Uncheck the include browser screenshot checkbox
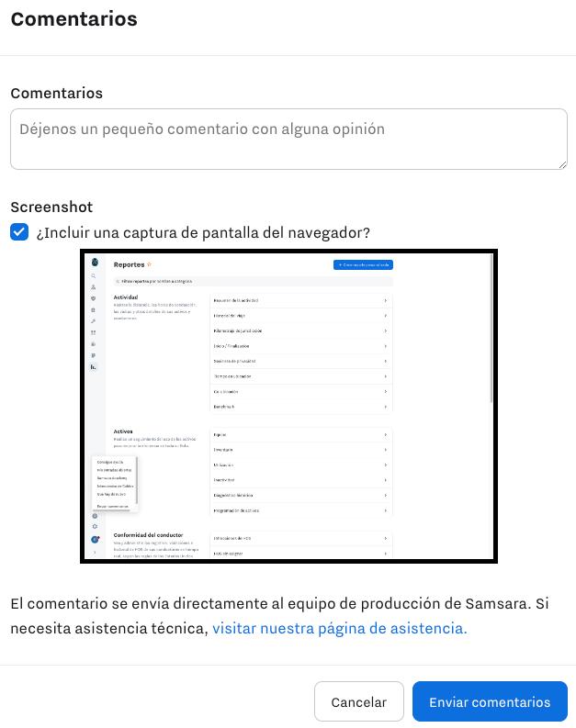576x728 pixels. coord(19,232)
